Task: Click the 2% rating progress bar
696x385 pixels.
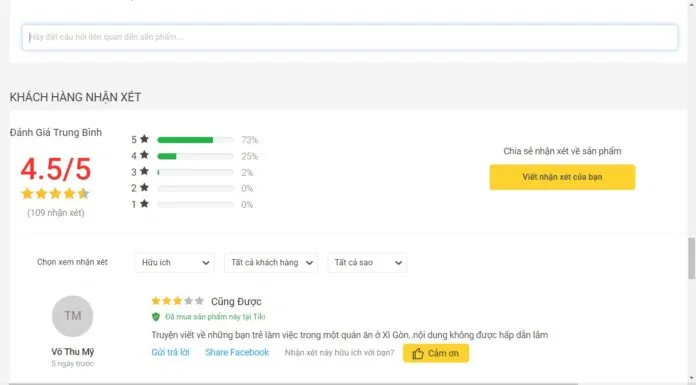Action: tap(195, 172)
